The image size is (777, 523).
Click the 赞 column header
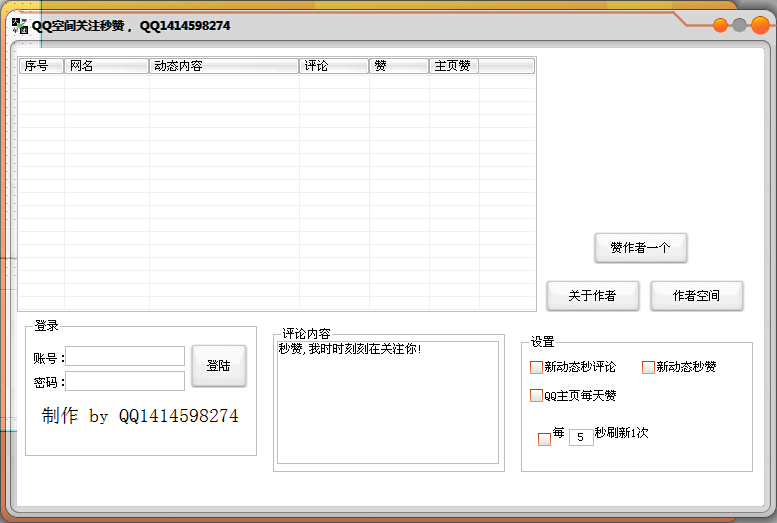(399, 66)
